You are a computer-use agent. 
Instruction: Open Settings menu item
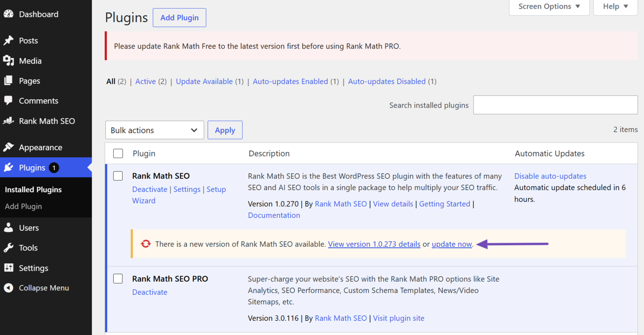tap(34, 268)
